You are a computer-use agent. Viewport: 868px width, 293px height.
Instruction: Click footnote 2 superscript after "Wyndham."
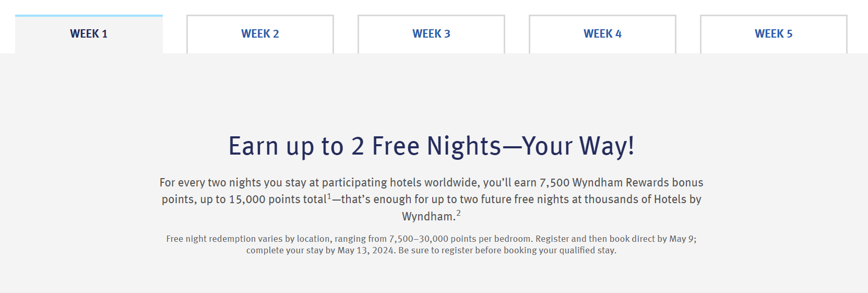[458, 213]
